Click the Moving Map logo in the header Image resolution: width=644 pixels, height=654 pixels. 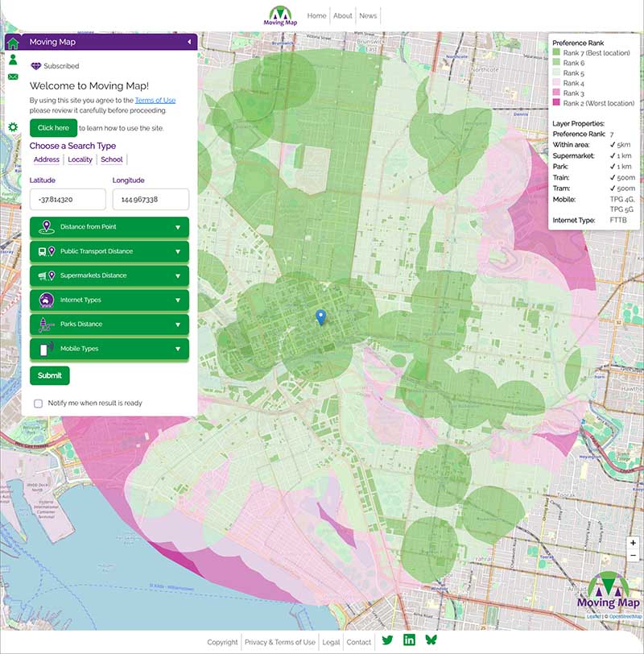(281, 14)
